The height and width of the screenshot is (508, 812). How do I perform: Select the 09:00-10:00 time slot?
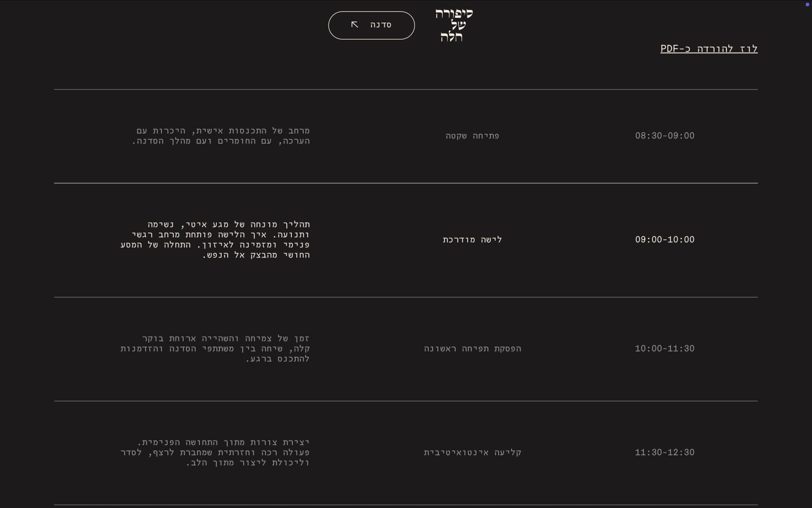click(665, 240)
